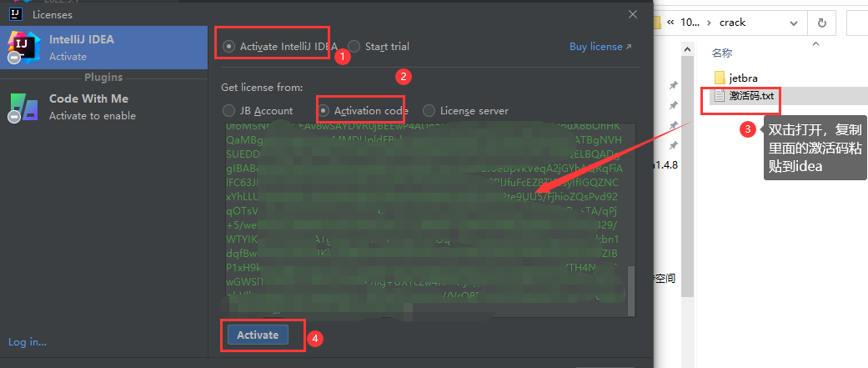Click the breadcrumb overflow chevron « in Explorer

click(671, 23)
